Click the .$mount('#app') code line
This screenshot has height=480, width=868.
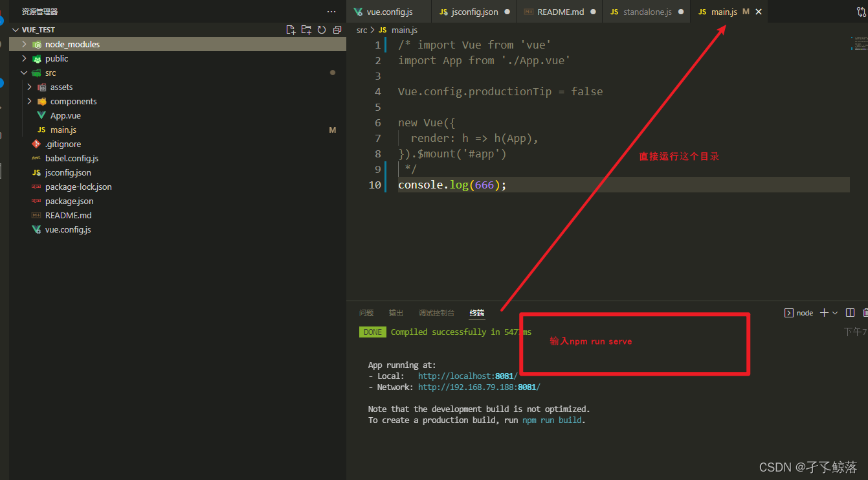452,154
